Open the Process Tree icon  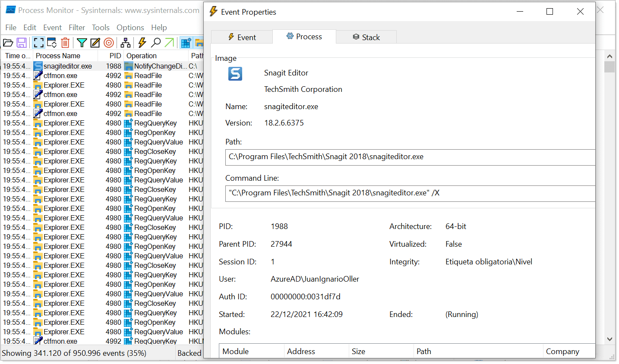tap(126, 43)
